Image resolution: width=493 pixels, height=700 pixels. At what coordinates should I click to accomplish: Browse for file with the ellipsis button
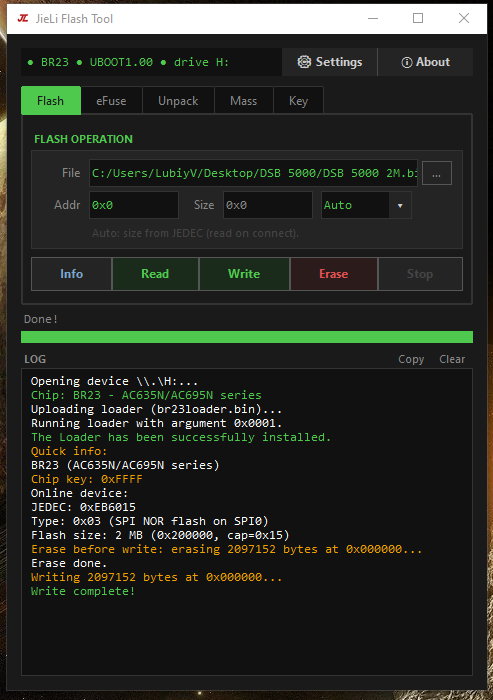pos(437,173)
